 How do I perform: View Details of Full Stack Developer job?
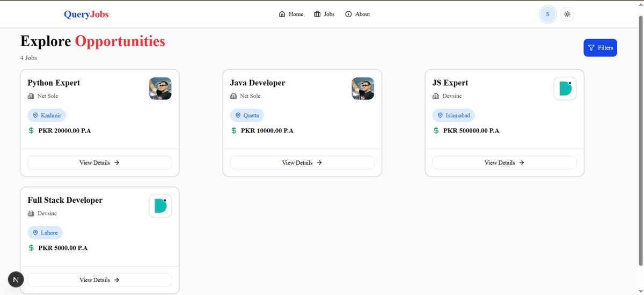(100, 280)
